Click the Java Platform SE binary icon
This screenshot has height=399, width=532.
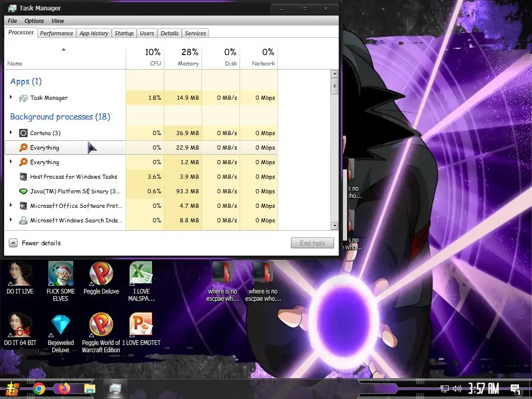[x=23, y=191]
